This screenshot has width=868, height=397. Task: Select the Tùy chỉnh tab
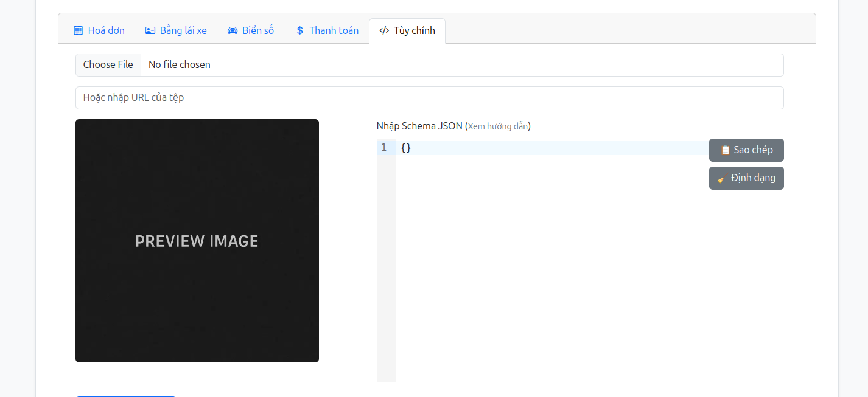pos(407,30)
